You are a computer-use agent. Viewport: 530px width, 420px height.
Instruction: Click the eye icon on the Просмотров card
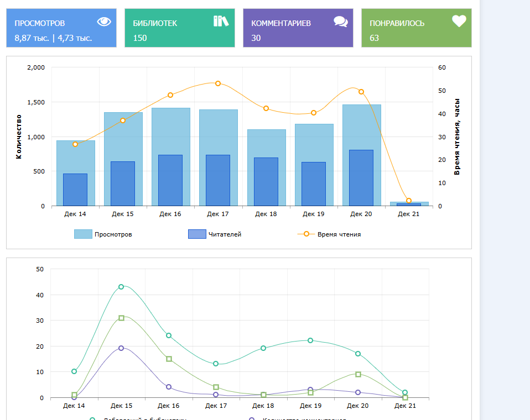point(104,22)
